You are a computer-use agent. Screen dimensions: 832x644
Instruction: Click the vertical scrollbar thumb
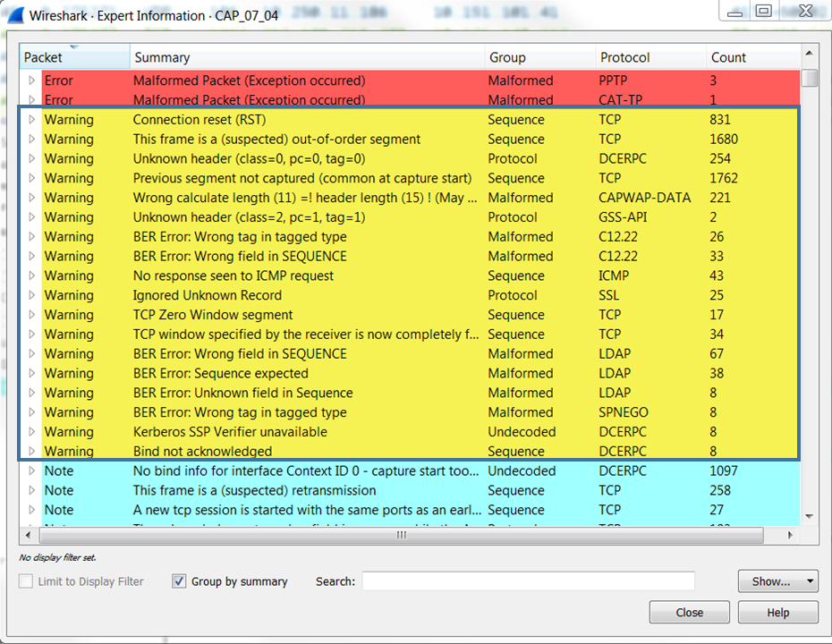[x=809, y=78]
